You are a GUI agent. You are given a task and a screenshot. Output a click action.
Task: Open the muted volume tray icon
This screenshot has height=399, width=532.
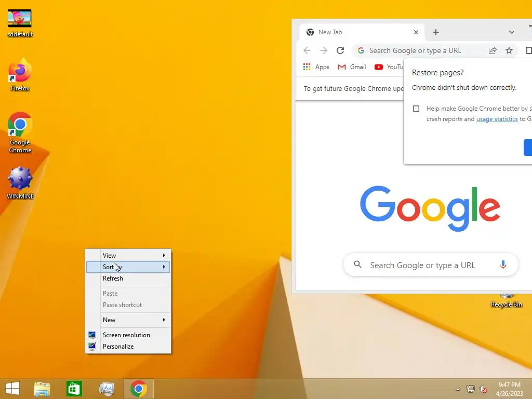(483, 389)
